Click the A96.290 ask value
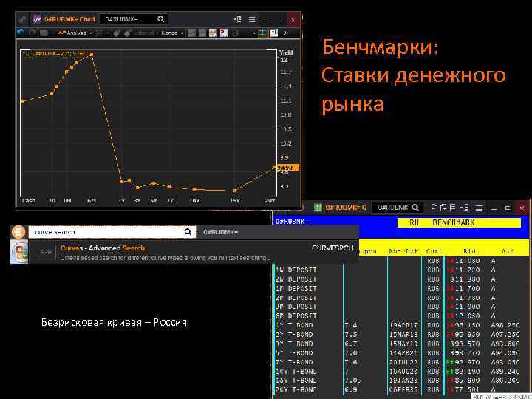The width and height of the screenshot is (532, 399). (x=505, y=325)
